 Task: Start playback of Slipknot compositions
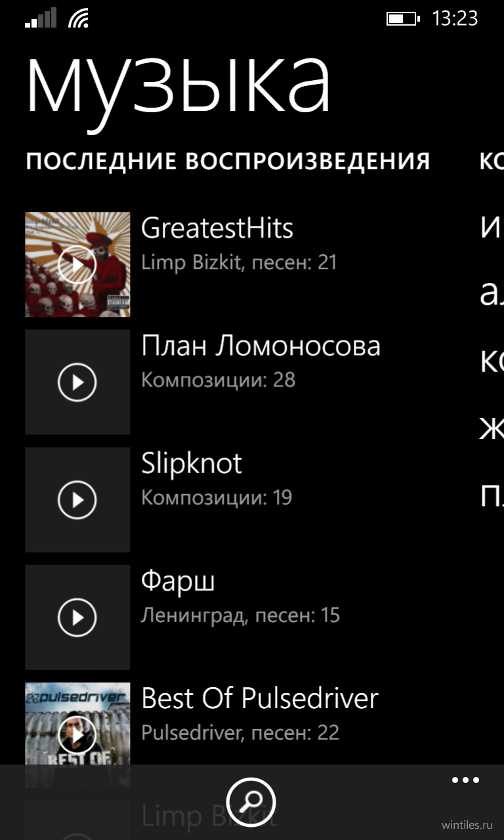(x=77, y=499)
